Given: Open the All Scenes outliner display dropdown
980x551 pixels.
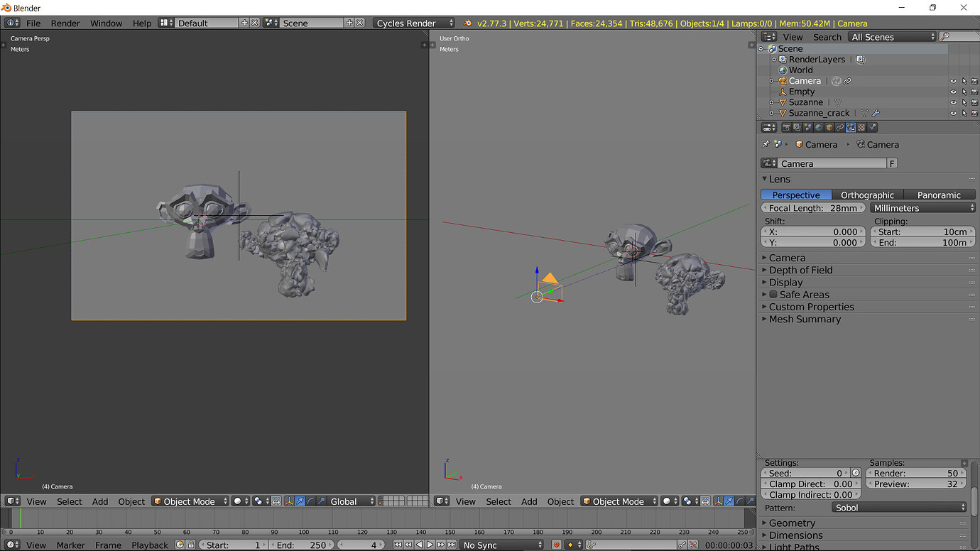Looking at the screenshot, I should tap(893, 36).
